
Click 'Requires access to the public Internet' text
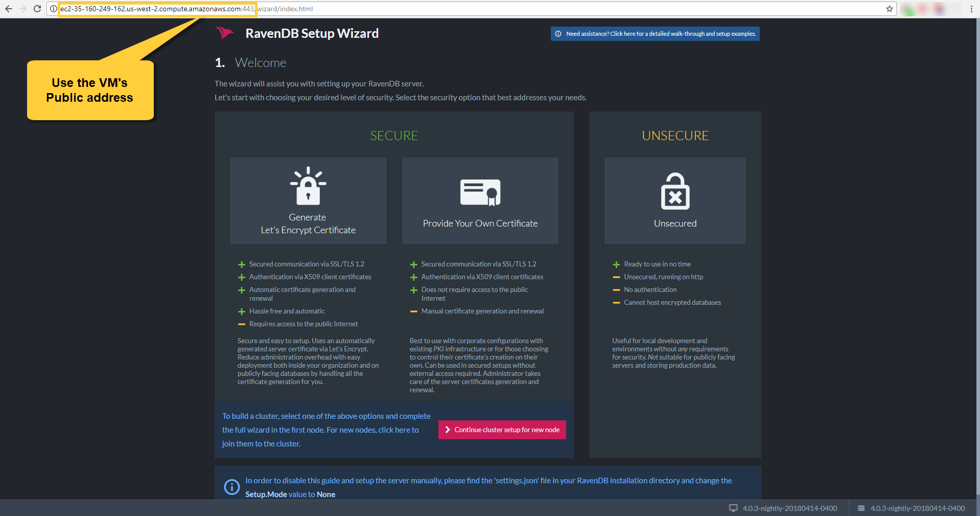click(x=304, y=324)
